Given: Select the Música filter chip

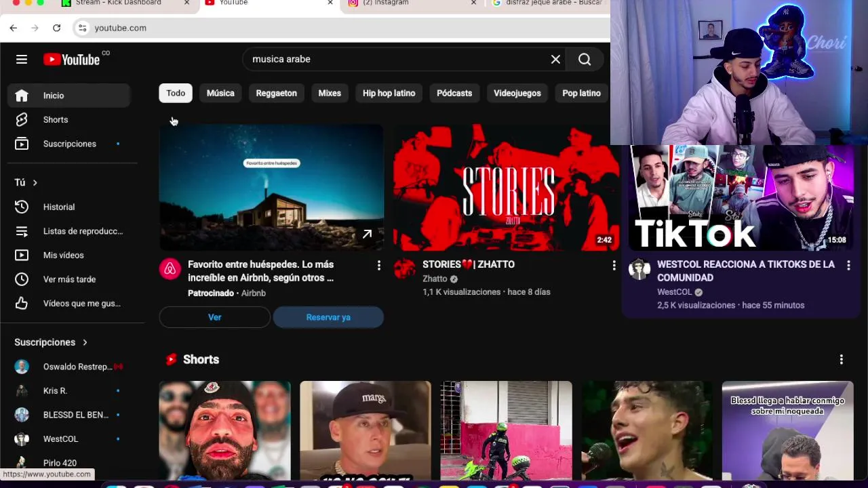Looking at the screenshot, I should click(220, 93).
